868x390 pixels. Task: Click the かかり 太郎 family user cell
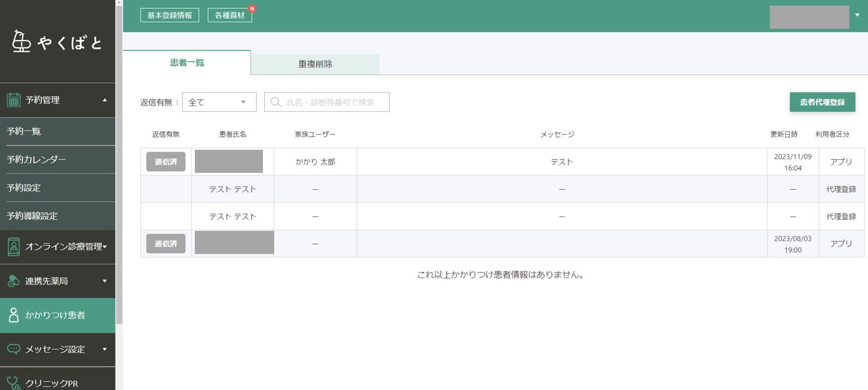315,162
